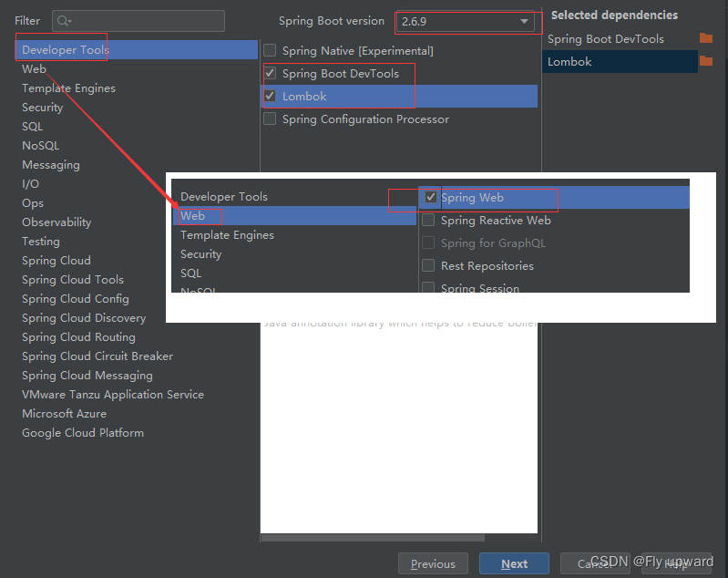Tick the Spring Configuration Processor checkbox
Image resolution: width=728 pixels, height=578 pixels.
(270, 119)
